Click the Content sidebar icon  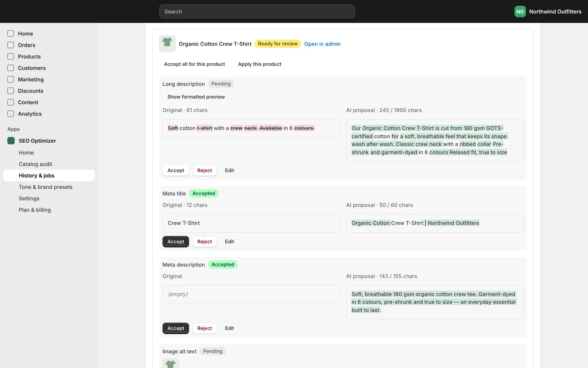(11, 102)
